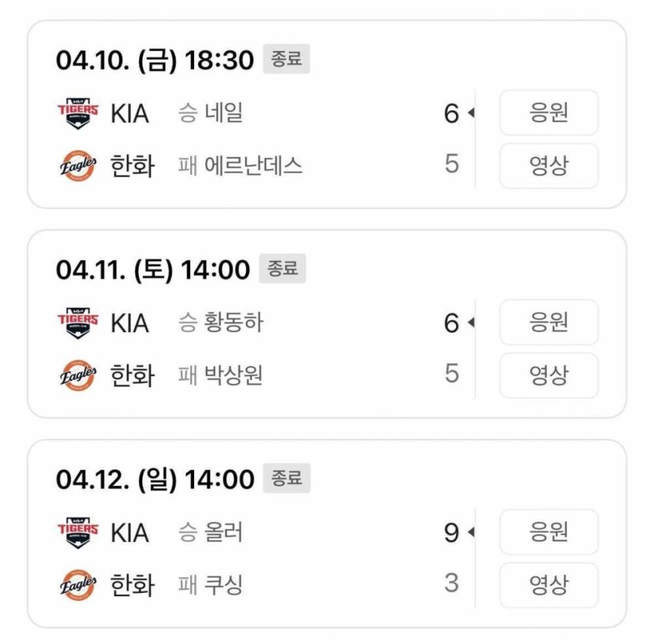Click Hanwha Eagles logo in 04.10 game

pos(78,165)
